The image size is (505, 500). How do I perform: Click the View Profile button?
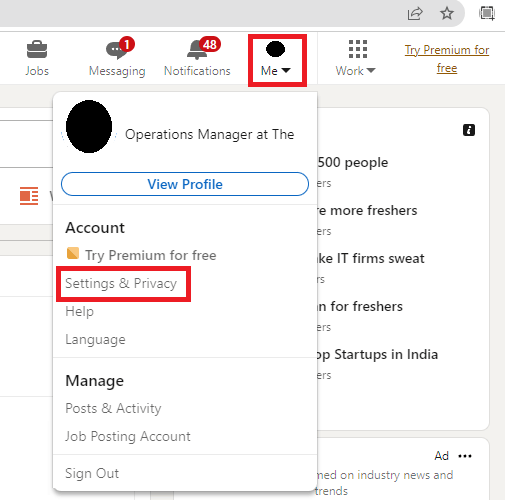coord(185,184)
